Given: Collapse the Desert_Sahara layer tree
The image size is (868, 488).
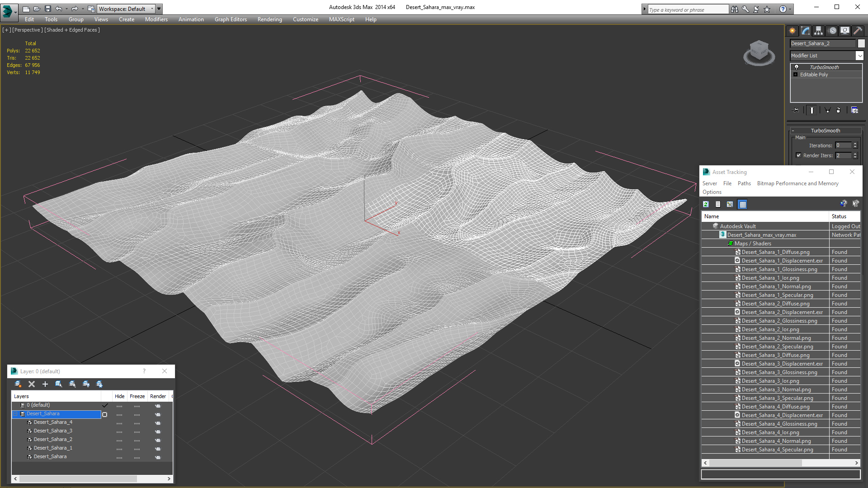Looking at the screenshot, I should click(15, 414).
